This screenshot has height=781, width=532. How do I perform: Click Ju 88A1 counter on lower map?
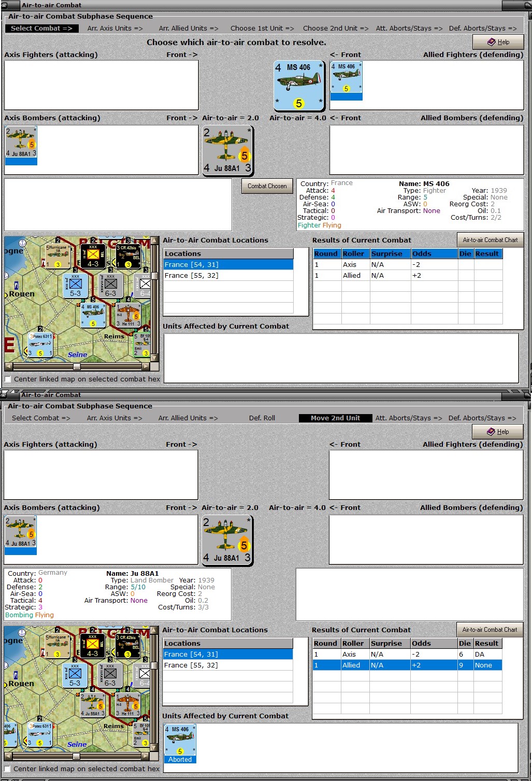(93, 705)
